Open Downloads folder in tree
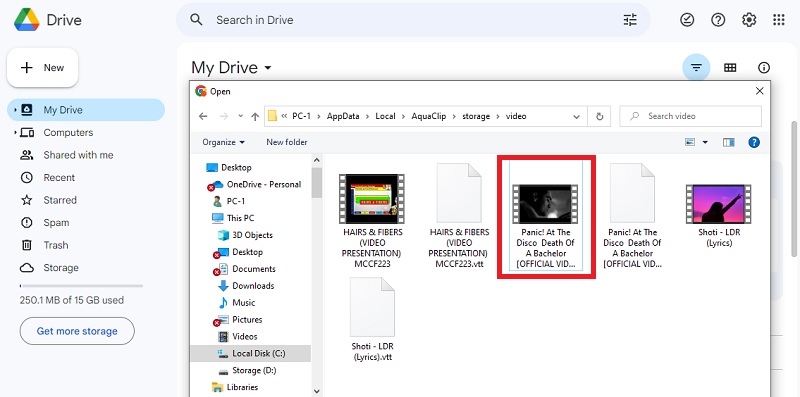800x397 pixels. (x=246, y=286)
